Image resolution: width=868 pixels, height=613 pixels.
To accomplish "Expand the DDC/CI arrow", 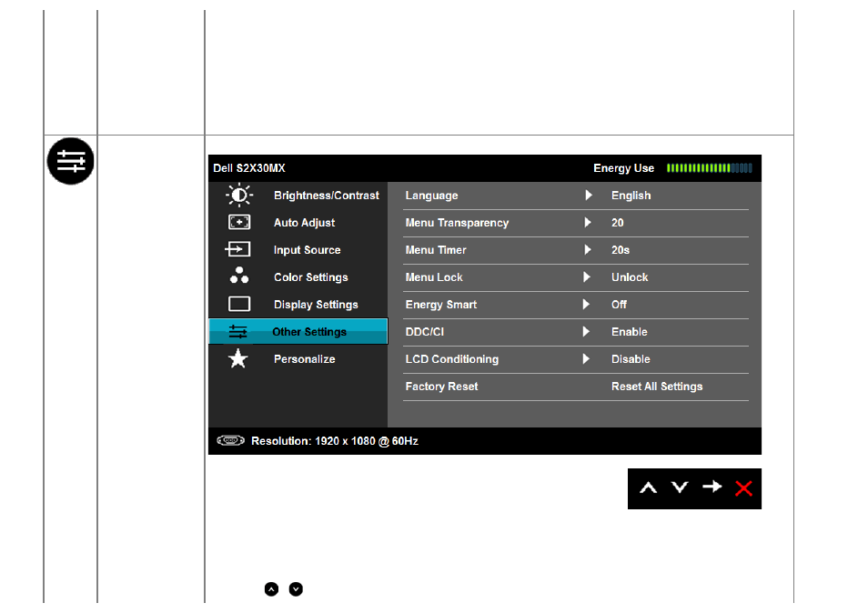I will pos(586,331).
